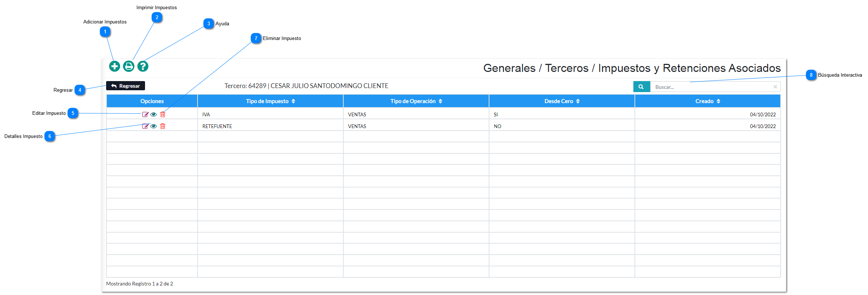
Task: View details of the RETEFUENTE tax
Action: (154, 126)
